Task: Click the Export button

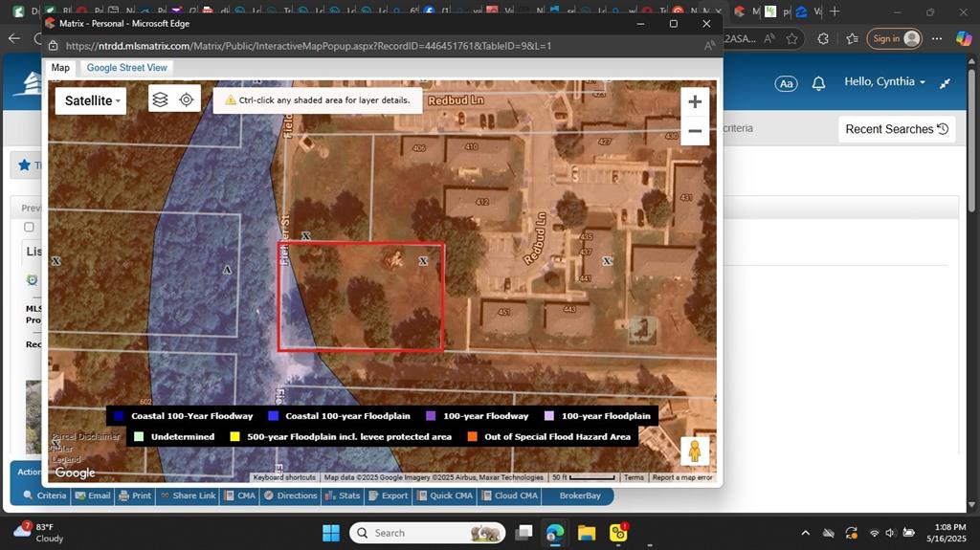Action: pos(389,495)
